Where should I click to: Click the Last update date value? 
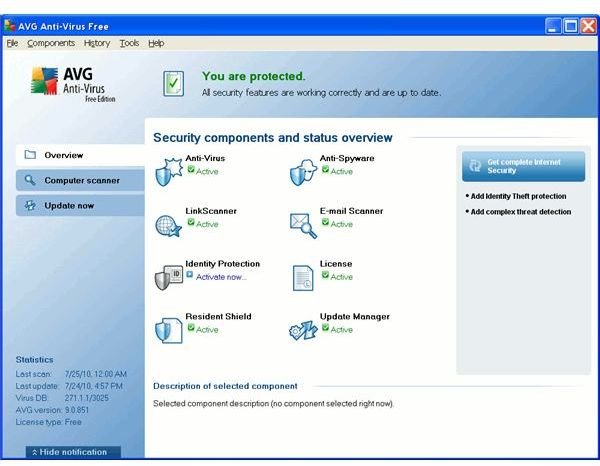click(x=94, y=386)
